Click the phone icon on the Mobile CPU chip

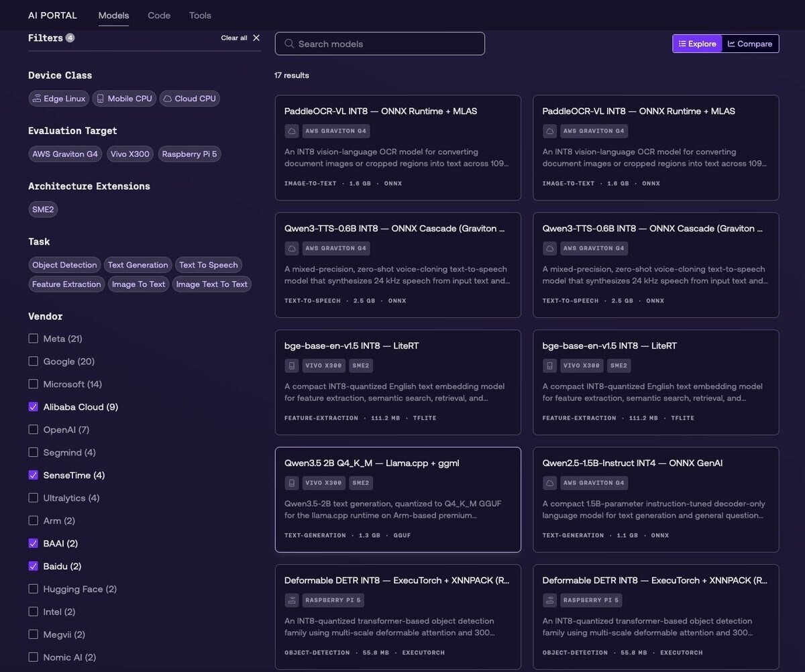101,99
